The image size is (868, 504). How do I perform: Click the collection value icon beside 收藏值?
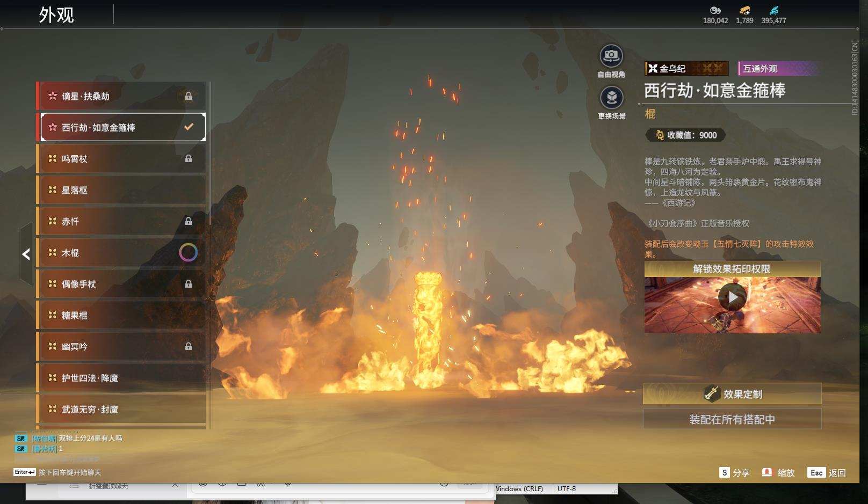[x=660, y=135]
